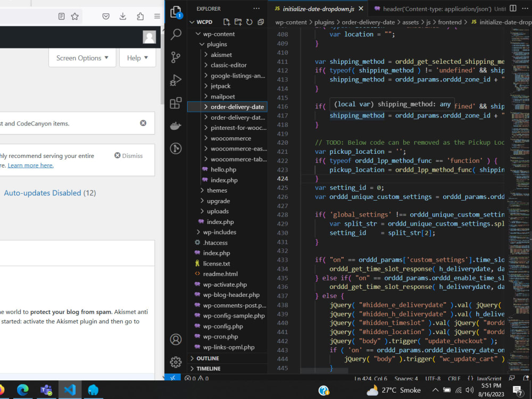Click the Auto-updates Disabled link
Viewport: 532px width, 399px height.
(x=43, y=193)
